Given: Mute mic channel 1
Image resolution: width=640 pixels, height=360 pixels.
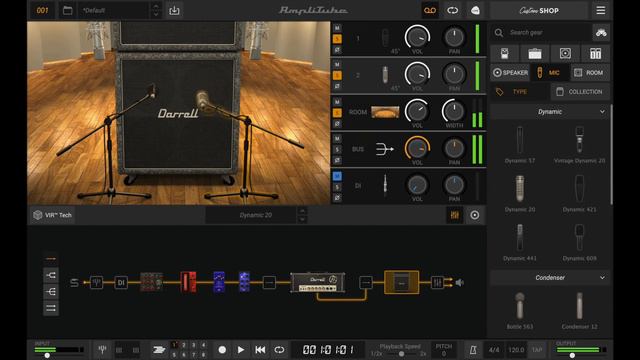Looking at the screenshot, I should 337,28.
